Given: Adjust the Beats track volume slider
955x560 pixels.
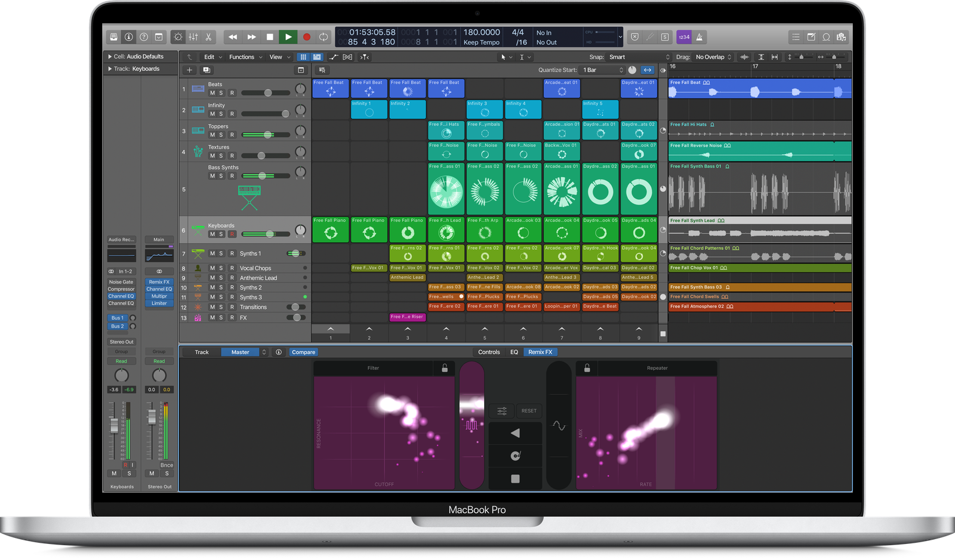Looking at the screenshot, I should pyautogui.click(x=265, y=93).
